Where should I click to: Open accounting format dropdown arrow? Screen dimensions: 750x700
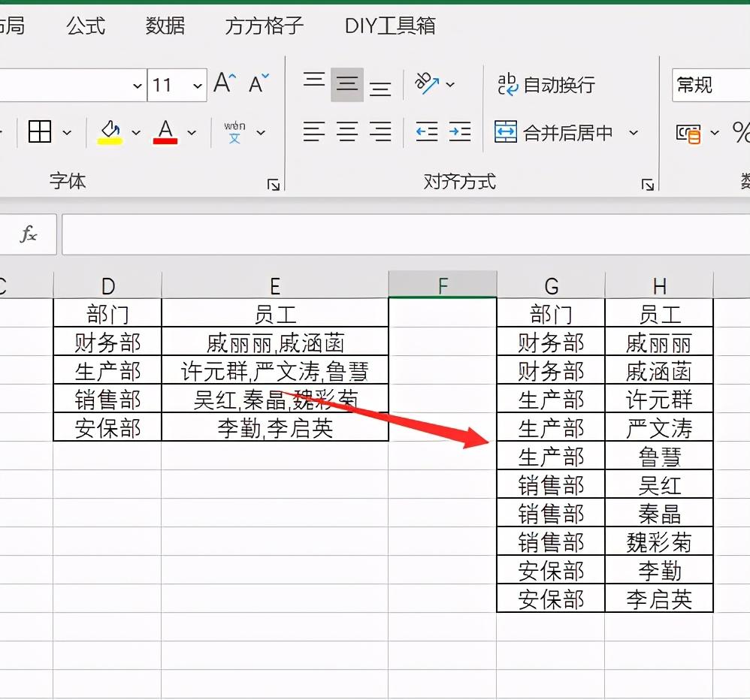(715, 133)
